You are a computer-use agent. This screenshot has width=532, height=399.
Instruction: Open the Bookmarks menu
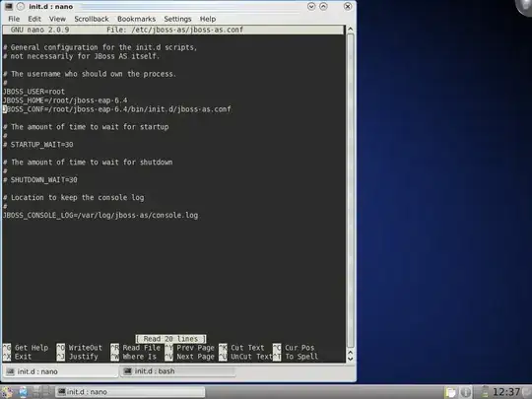tap(136, 19)
